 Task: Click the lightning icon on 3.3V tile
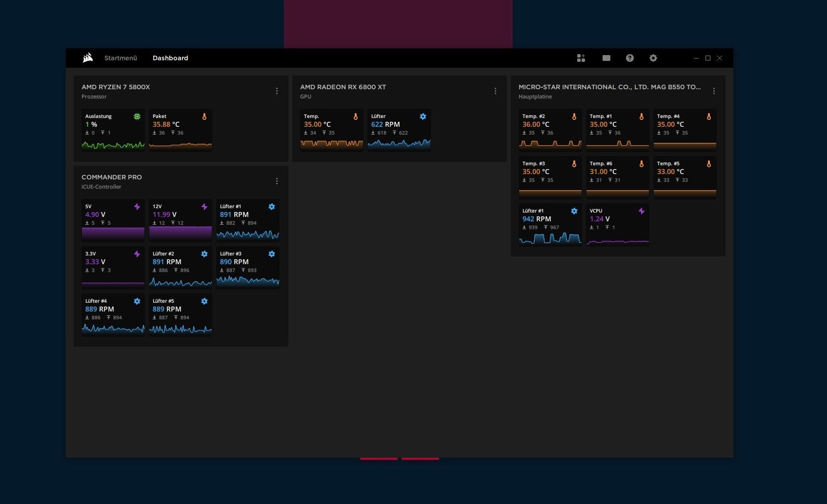pyautogui.click(x=137, y=254)
